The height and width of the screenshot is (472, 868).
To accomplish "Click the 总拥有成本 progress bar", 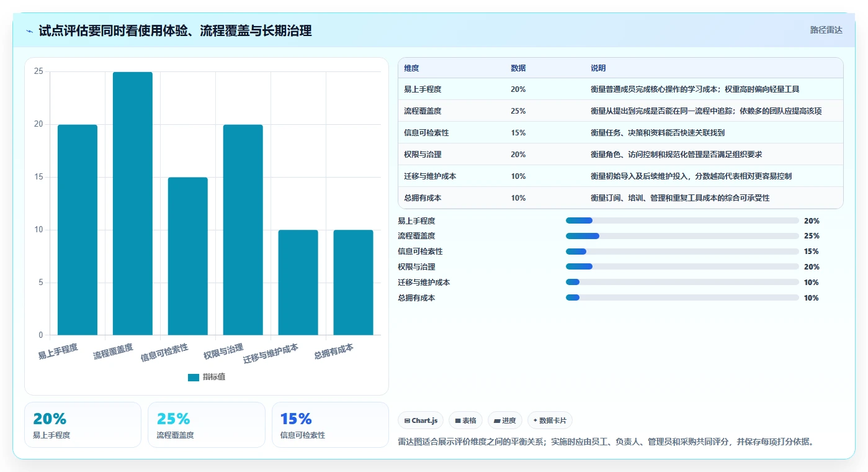I will click(682, 298).
